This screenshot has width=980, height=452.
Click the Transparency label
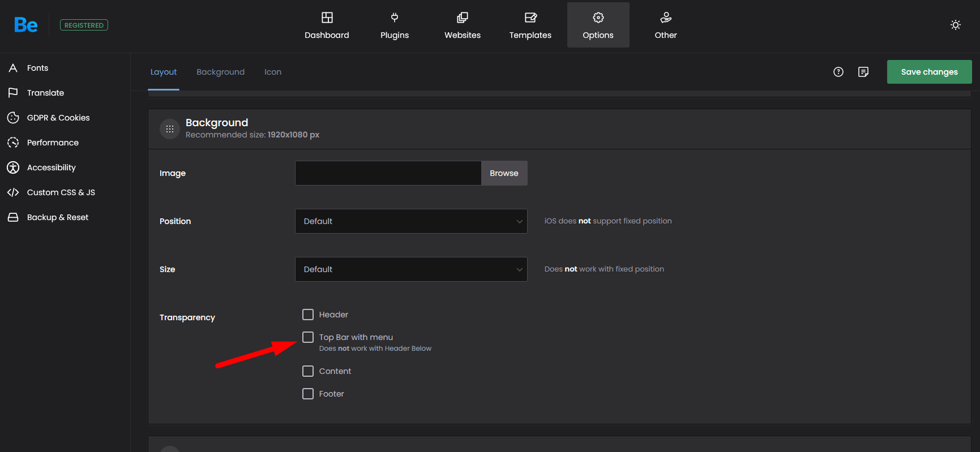(x=187, y=317)
